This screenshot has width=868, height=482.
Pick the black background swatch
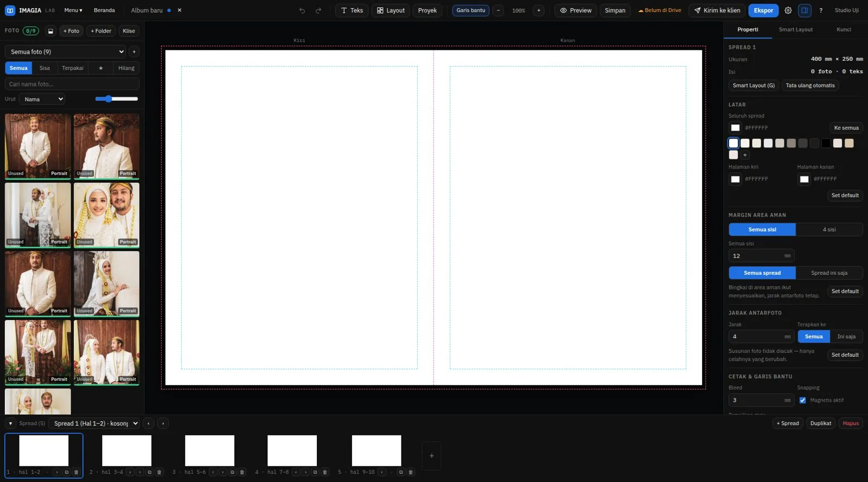click(826, 143)
